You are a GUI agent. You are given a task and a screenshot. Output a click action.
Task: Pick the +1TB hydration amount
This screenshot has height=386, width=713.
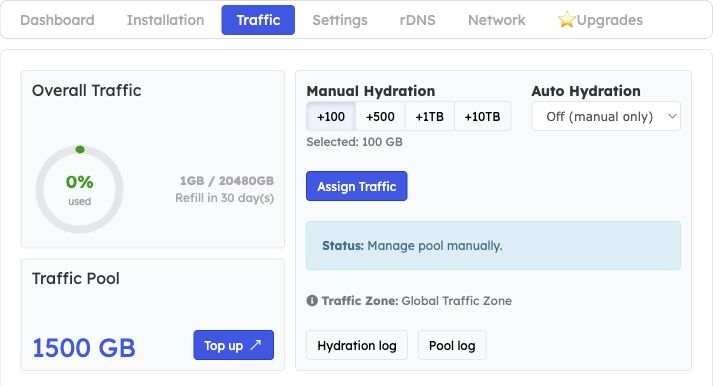pyautogui.click(x=429, y=116)
